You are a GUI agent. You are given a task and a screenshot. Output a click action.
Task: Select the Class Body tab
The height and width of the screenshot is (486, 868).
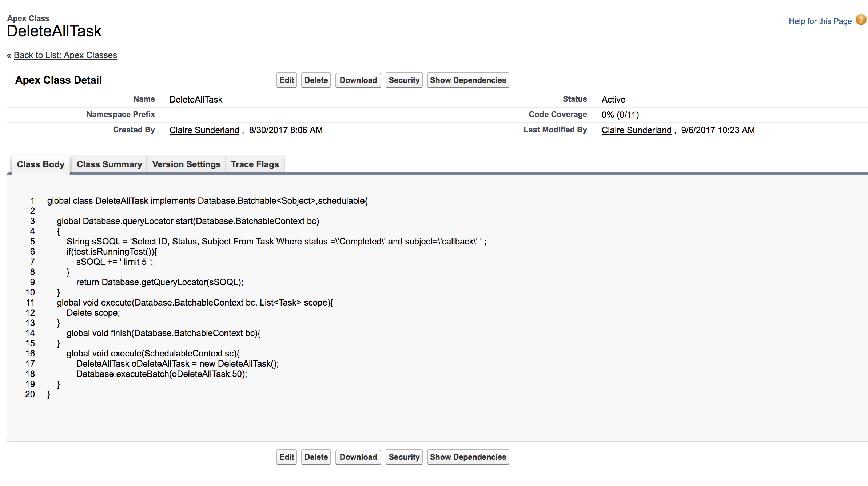point(40,164)
